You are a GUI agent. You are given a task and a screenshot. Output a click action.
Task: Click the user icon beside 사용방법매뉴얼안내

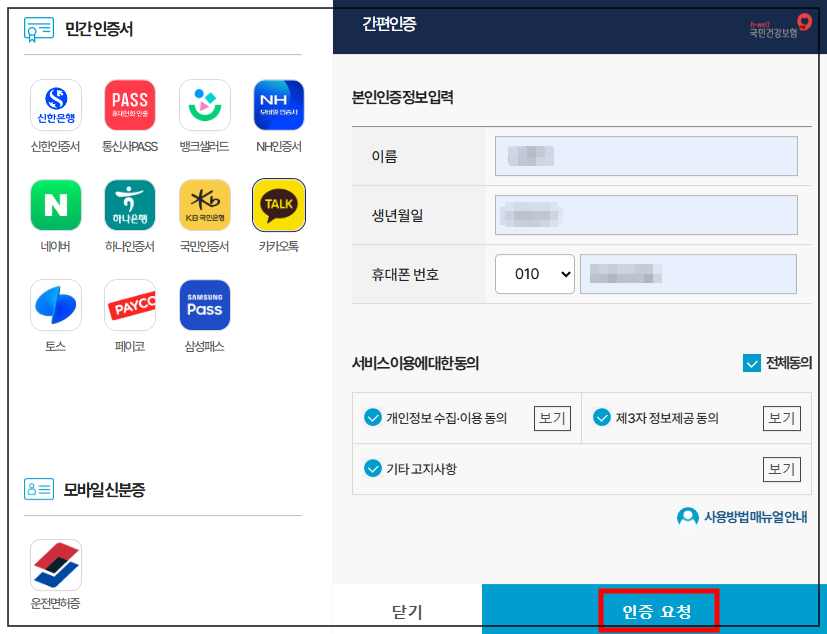click(x=688, y=517)
